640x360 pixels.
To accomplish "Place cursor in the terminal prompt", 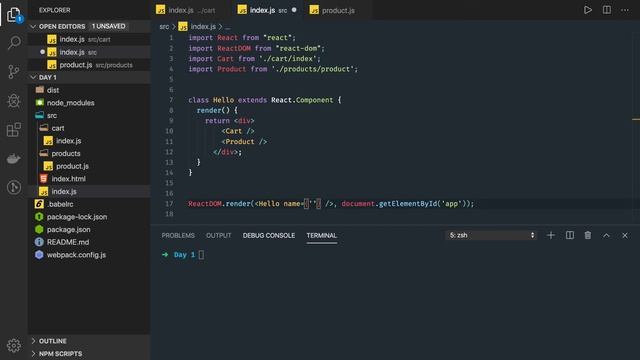I will (201, 255).
